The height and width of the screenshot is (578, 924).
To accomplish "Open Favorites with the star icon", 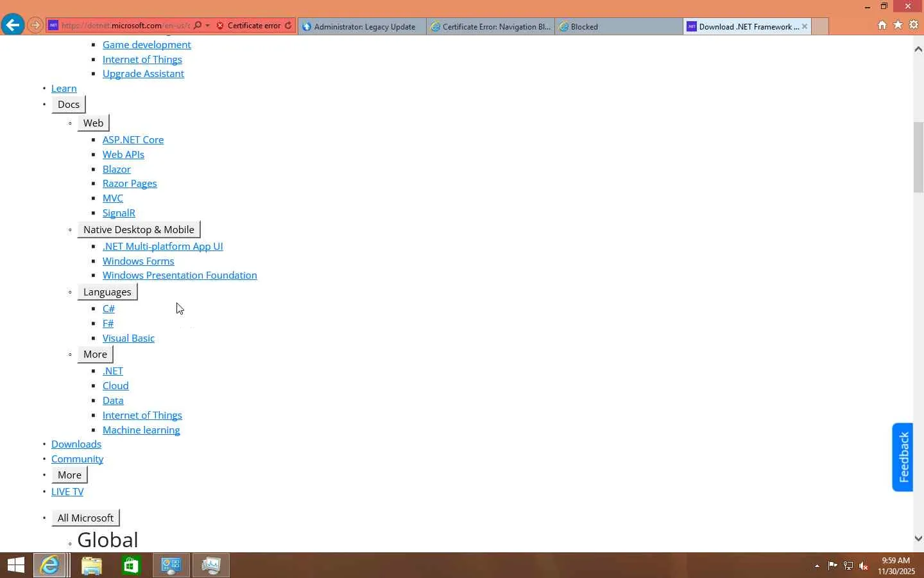I will (898, 25).
